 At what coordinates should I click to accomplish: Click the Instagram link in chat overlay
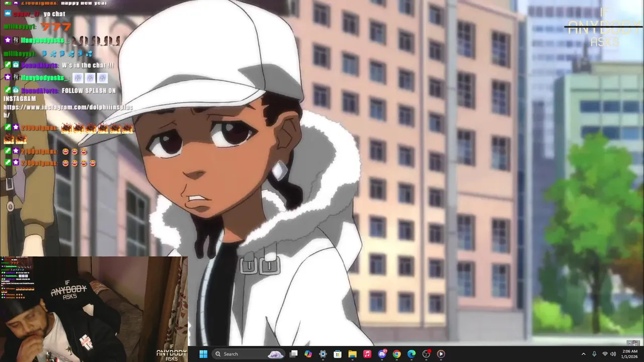68,111
